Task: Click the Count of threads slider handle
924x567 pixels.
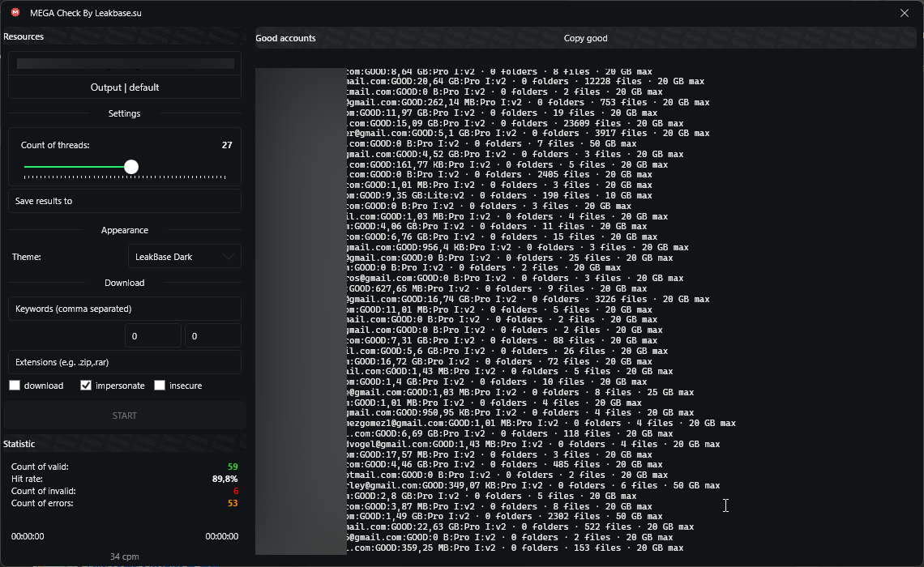Action: click(x=131, y=167)
